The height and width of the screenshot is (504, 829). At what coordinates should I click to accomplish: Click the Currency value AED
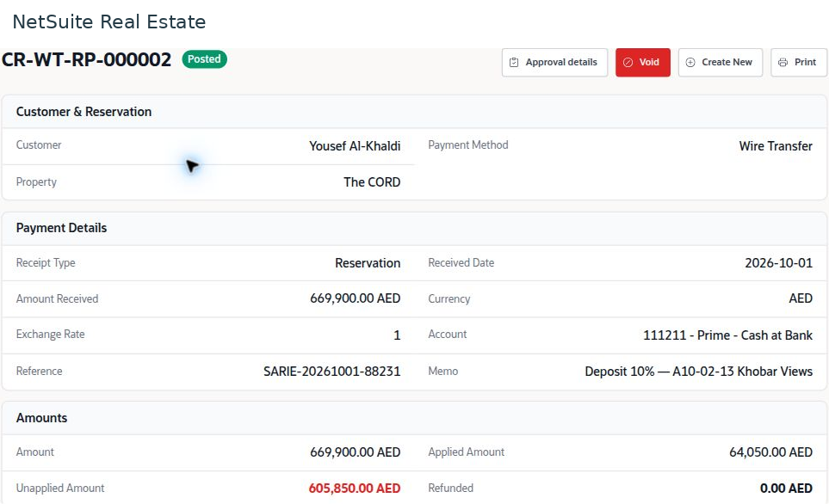click(x=801, y=298)
